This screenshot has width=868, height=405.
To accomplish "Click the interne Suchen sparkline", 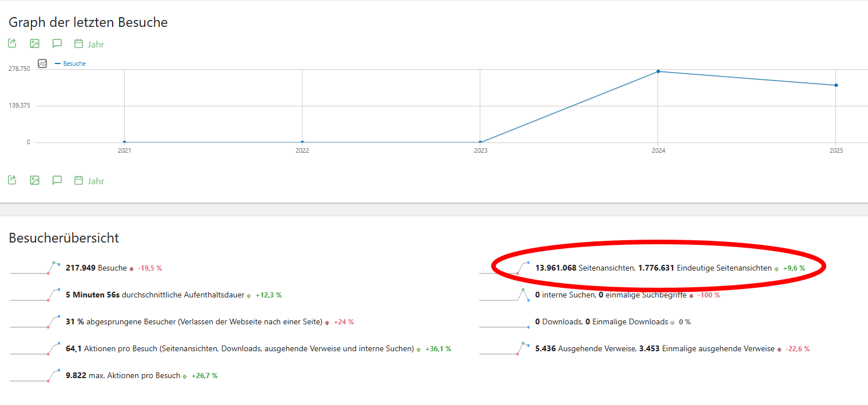I will click(504, 295).
